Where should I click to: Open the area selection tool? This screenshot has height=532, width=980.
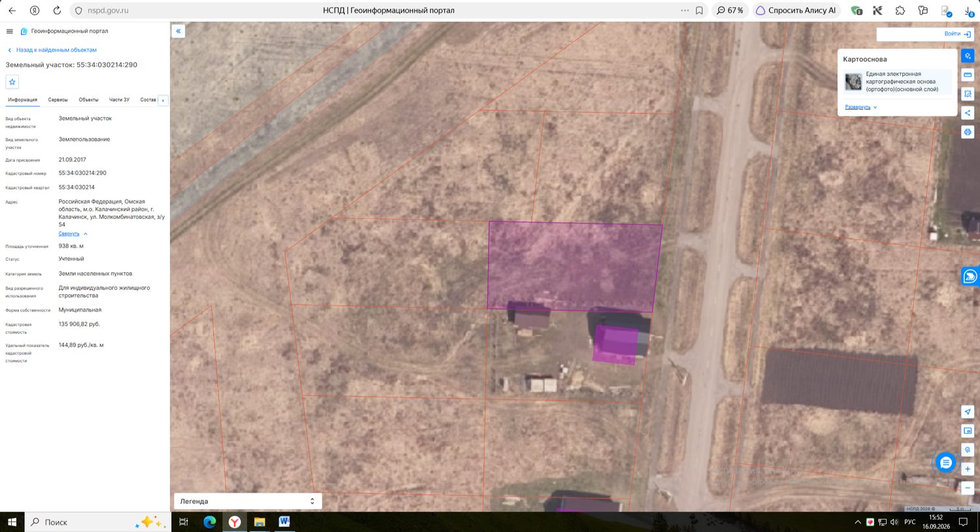coord(968,94)
